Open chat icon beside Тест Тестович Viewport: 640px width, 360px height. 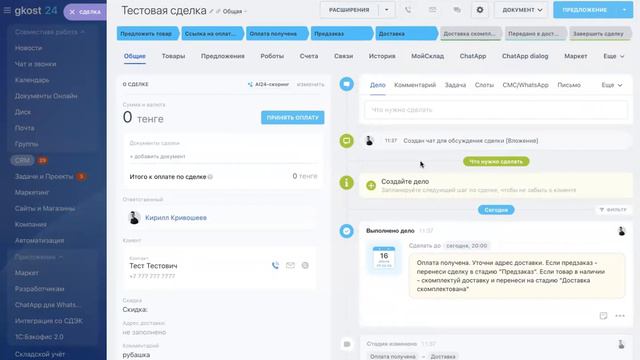[x=305, y=265]
